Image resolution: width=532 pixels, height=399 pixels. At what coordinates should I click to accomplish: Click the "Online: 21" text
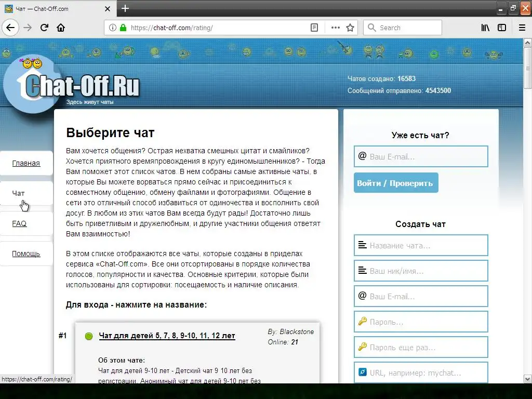coord(283,342)
